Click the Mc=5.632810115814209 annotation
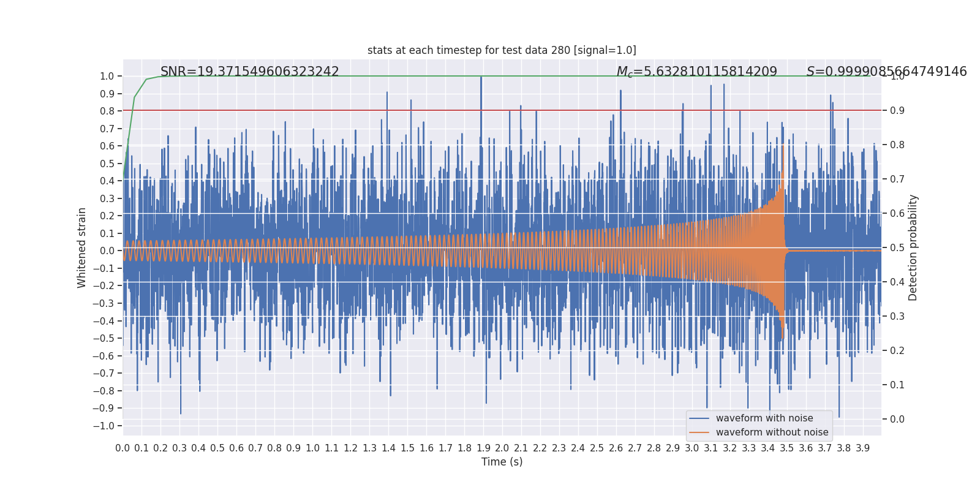This screenshot has height=490, width=980. tap(696, 72)
